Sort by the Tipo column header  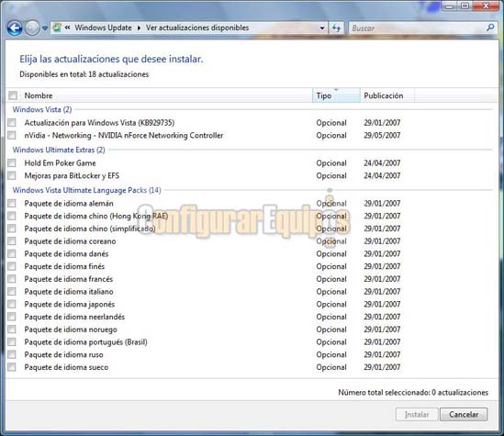coord(336,95)
